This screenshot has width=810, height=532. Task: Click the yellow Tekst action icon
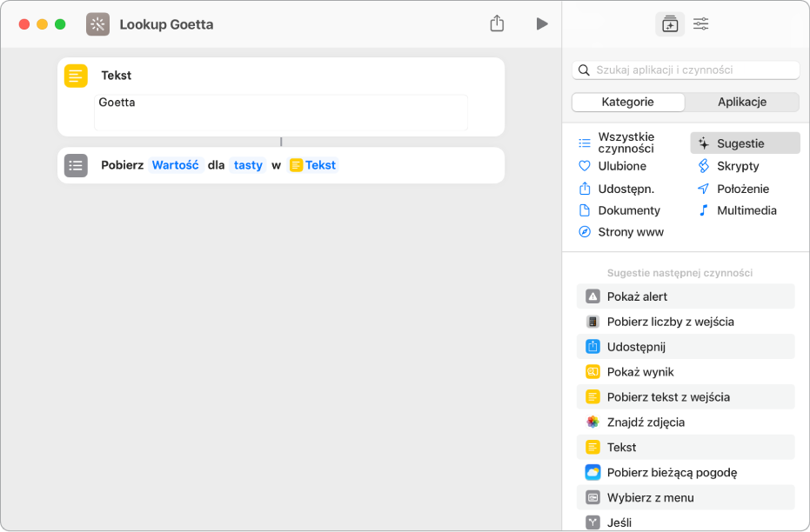coord(76,76)
